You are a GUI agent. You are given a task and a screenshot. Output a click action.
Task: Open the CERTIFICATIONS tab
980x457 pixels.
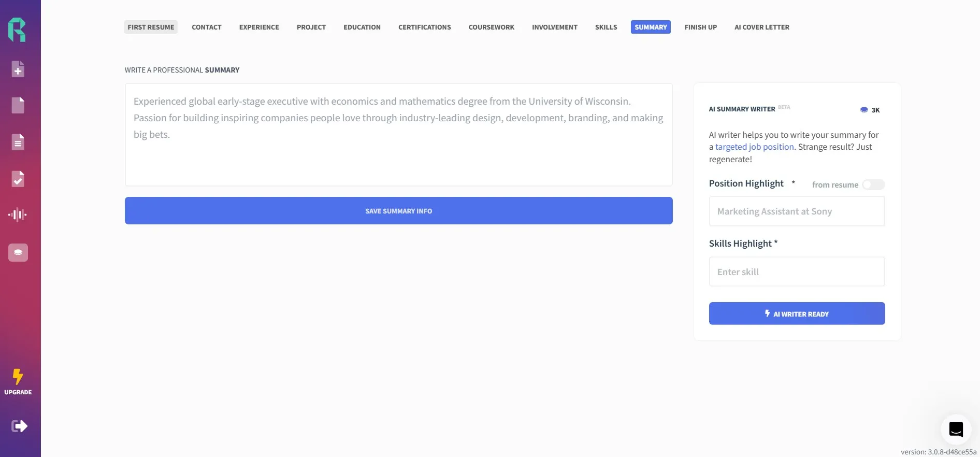click(x=424, y=27)
